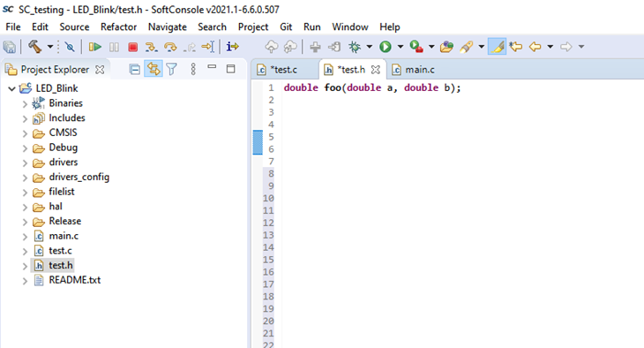The image size is (644, 348).
Task: Open the Navigate menu
Action: (x=167, y=27)
